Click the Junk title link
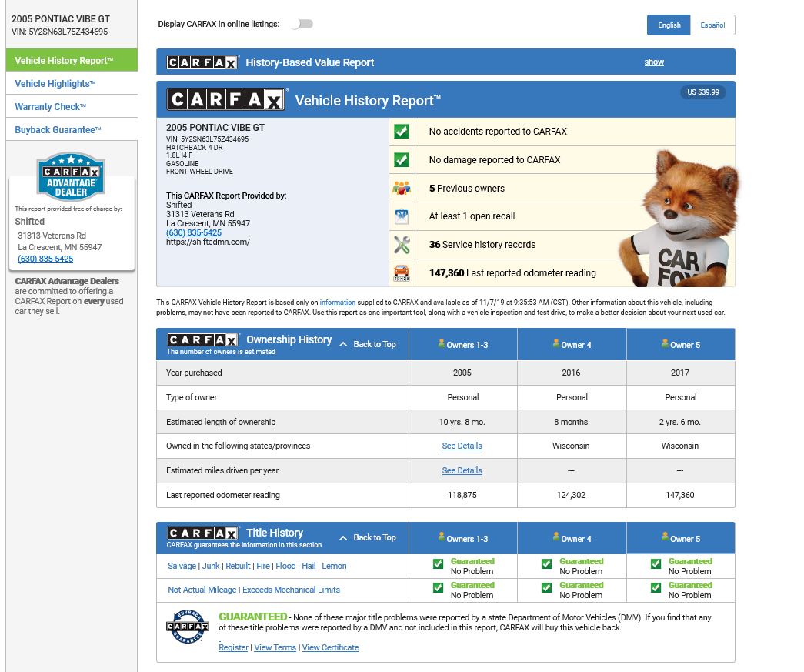 tap(211, 566)
